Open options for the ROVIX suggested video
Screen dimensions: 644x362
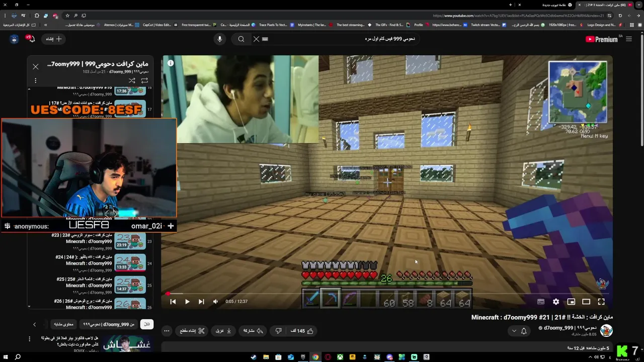(x=29, y=339)
